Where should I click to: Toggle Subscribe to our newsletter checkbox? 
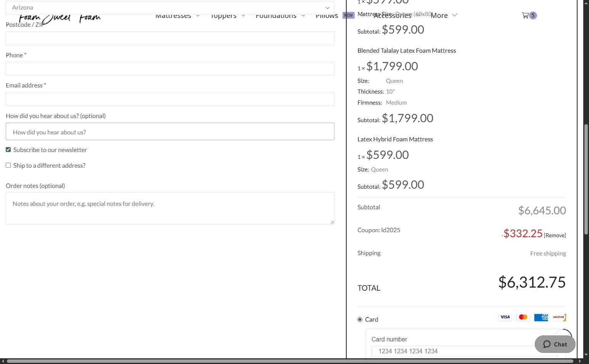click(8, 150)
